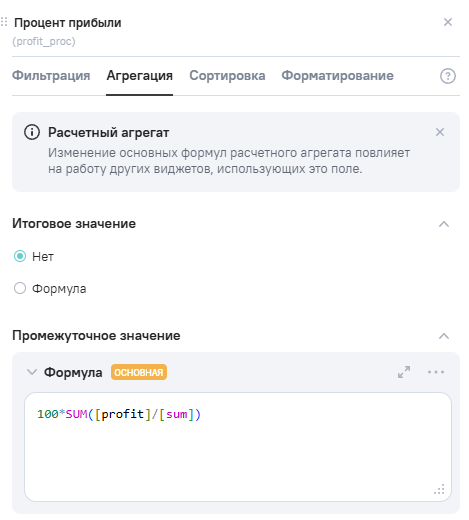Click the ОСНОВНАЯ orange badge
Image resolution: width=469 pixels, height=520 pixels.
click(x=139, y=372)
